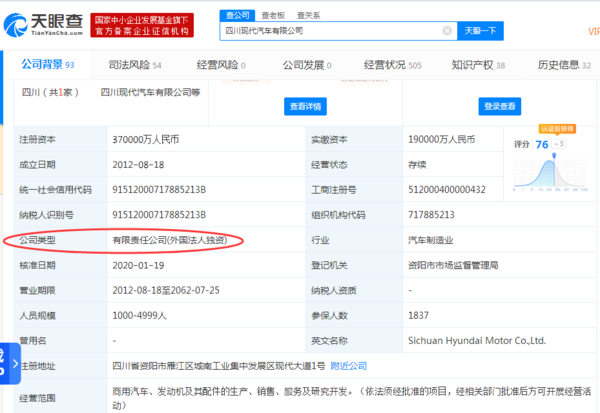The height and width of the screenshot is (413, 600).
Task: Click the 查看详情 button
Action: click(x=305, y=106)
